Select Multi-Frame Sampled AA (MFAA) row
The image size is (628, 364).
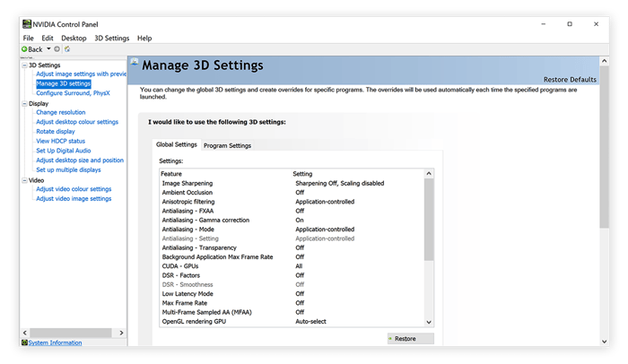292,312
